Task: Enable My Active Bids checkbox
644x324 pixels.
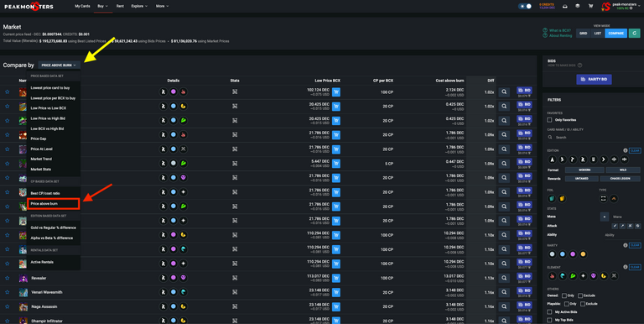Action: tap(549, 312)
